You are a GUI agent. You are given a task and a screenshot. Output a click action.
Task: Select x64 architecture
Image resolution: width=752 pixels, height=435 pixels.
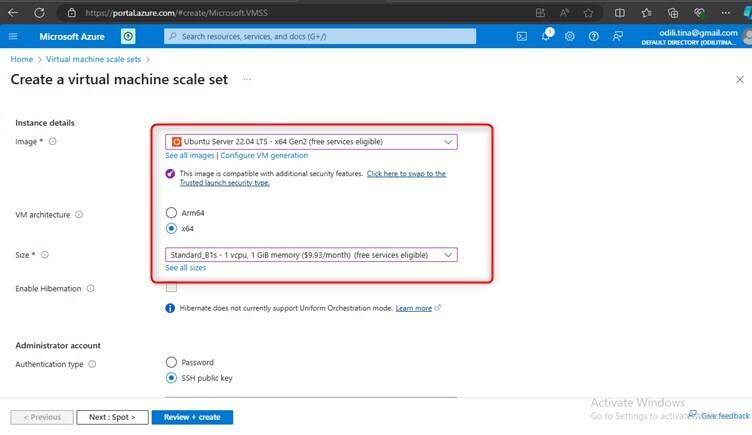171,228
